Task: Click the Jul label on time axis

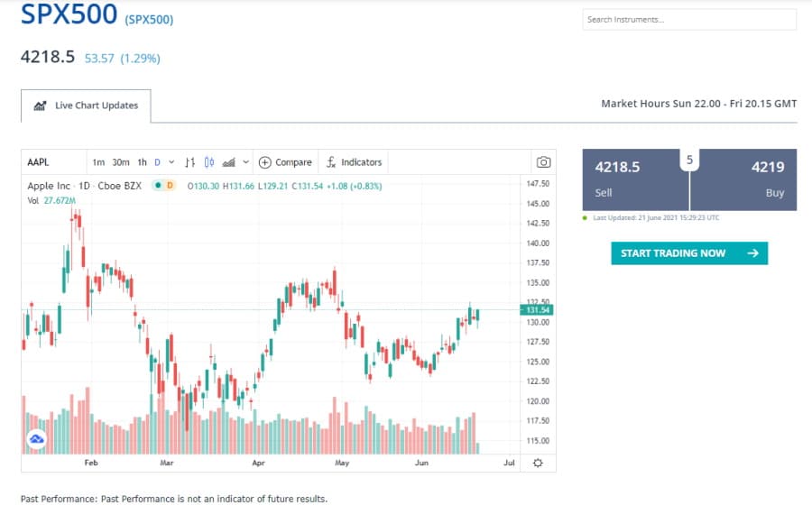Action: 509,463
